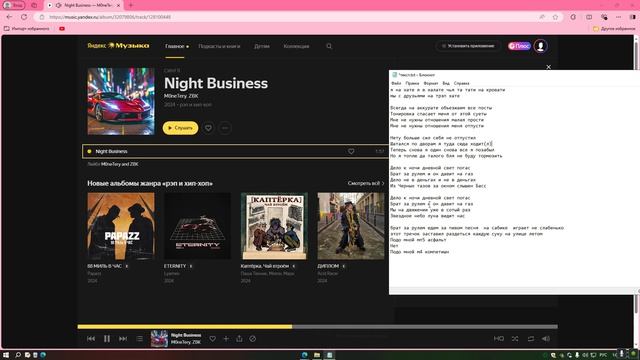Viewport: 640px width, 360px height.
Task: Open Windows Start menu
Action: [6, 355]
